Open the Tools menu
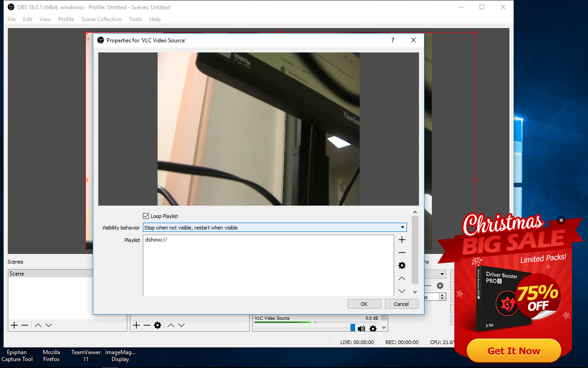This screenshot has width=588, height=368. [136, 19]
